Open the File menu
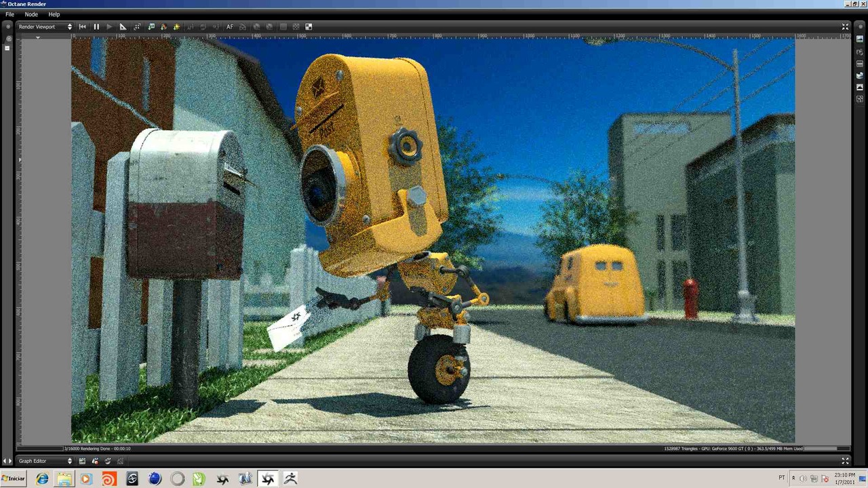The width and height of the screenshot is (868, 488). click(9, 14)
